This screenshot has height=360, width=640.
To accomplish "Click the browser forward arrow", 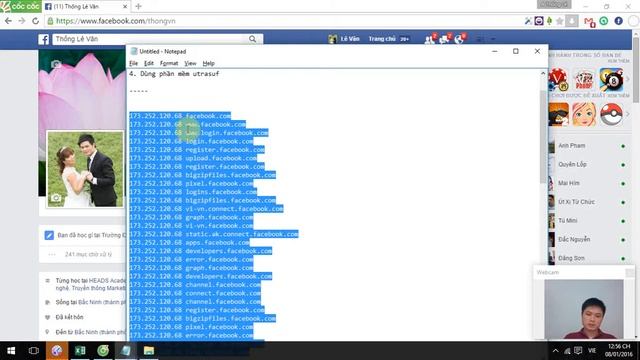I will pyautogui.click(x=22, y=21).
